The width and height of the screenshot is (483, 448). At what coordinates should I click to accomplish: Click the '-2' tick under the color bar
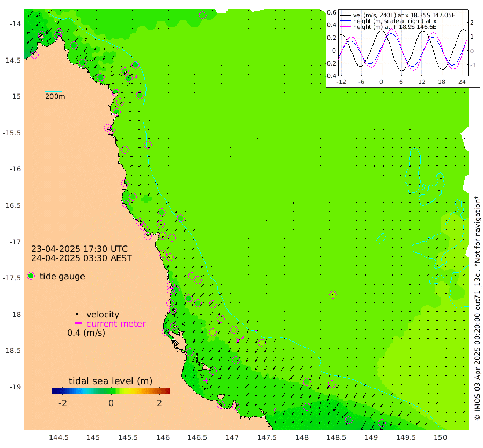pos(63,403)
